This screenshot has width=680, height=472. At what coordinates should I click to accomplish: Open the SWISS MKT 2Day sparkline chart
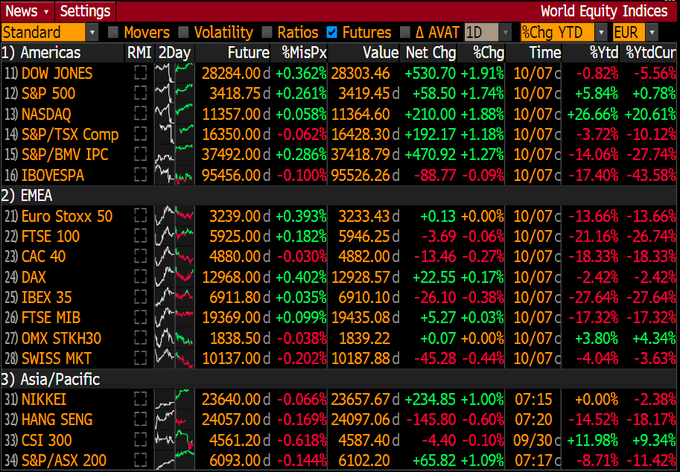174,358
